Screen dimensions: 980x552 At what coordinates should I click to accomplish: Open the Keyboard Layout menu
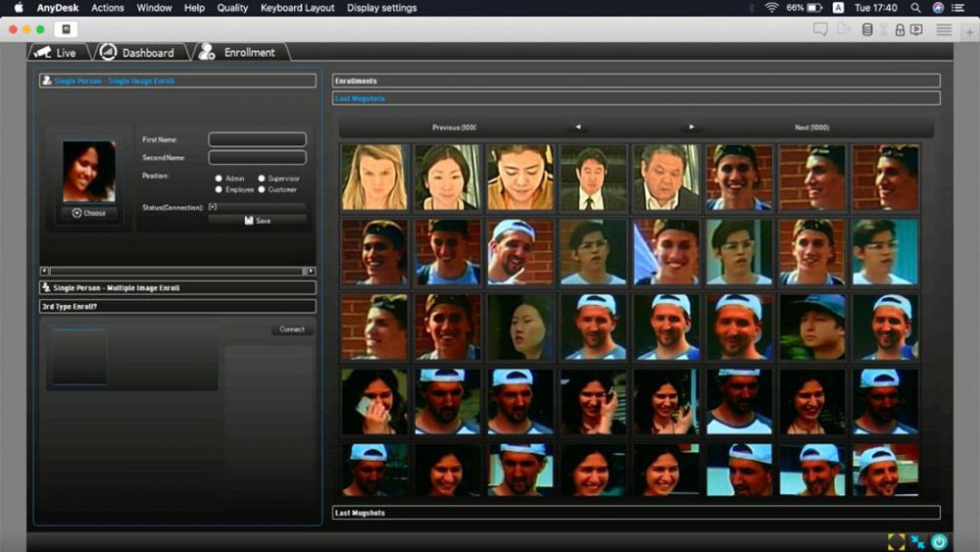tap(298, 8)
